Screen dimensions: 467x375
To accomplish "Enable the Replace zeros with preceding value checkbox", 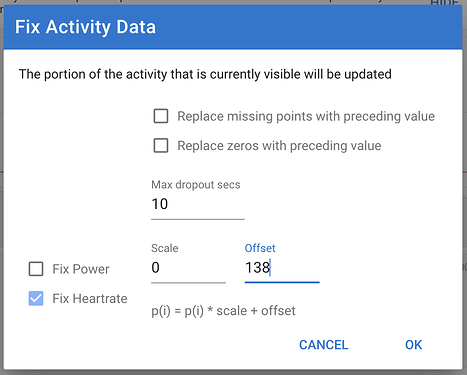I will [x=161, y=146].
